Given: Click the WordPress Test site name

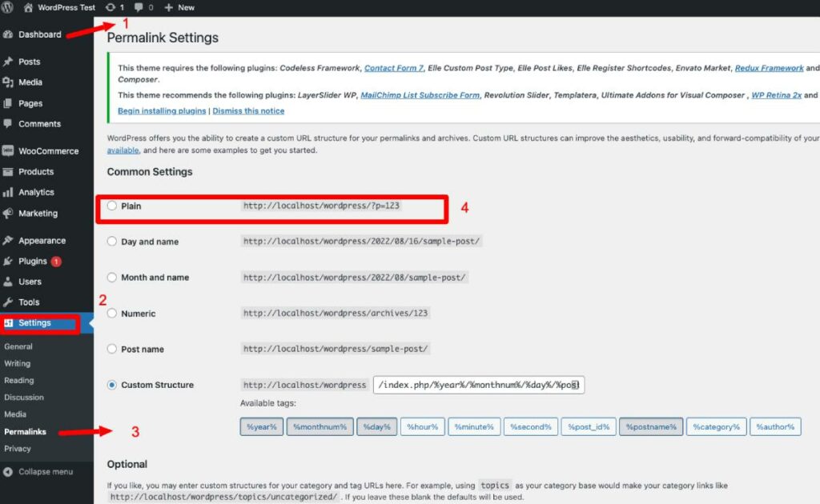Looking at the screenshot, I should click(66, 7).
